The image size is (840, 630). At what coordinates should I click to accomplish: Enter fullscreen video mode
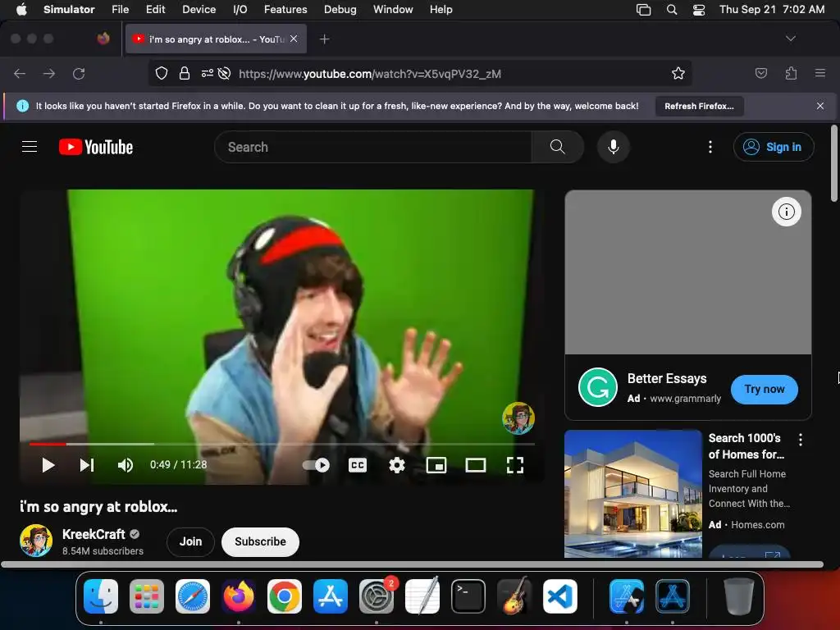point(515,465)
